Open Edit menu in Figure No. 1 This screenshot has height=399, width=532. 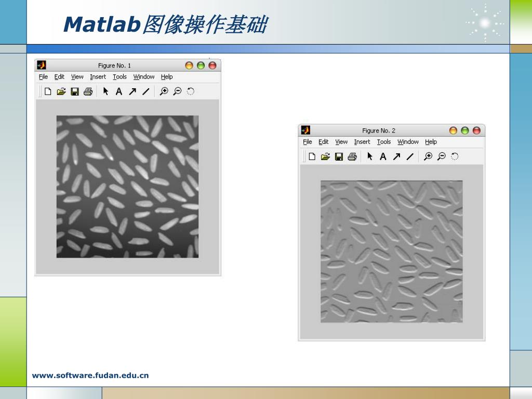[59, 77]
